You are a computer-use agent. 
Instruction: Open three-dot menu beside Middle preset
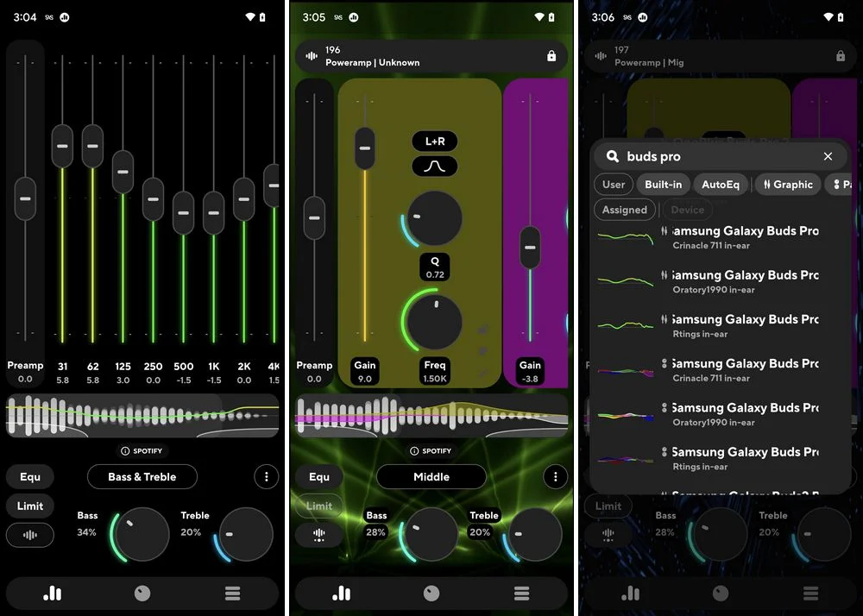(555, 476)
